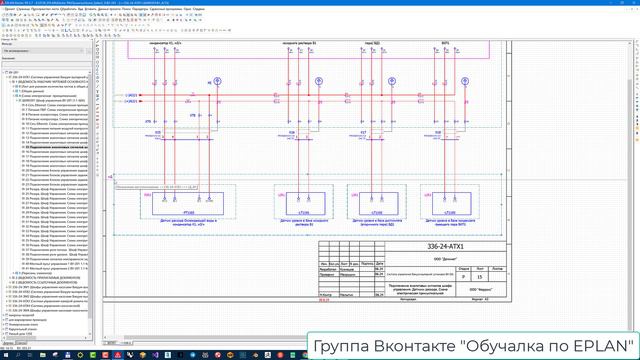Open the Обработать menu
This screenshot has height=360, width=640.
(68, 9)
